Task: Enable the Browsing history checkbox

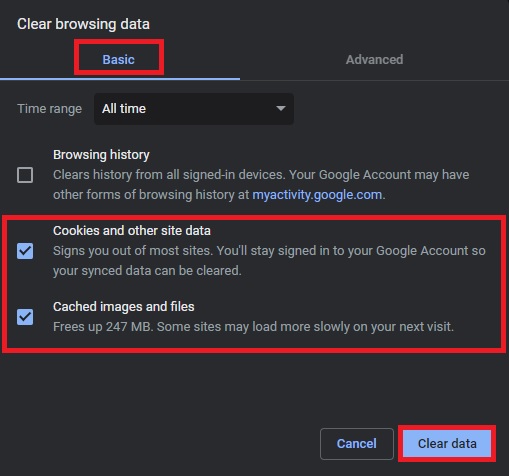Action: click(25, 175)
